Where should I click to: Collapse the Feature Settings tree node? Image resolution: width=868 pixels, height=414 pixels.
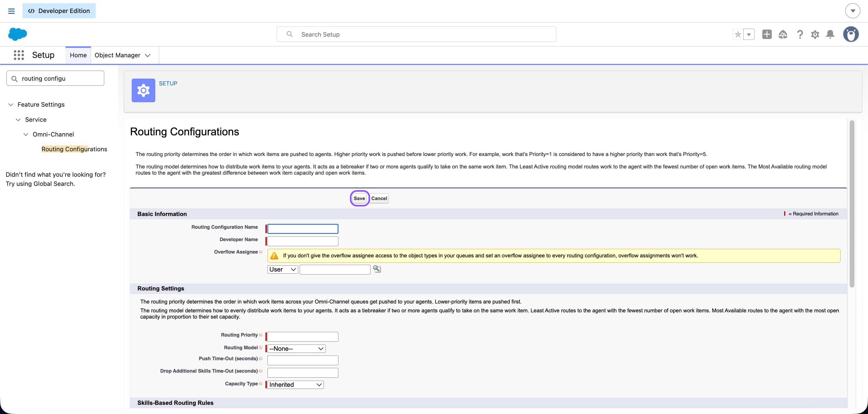[11, 105]
